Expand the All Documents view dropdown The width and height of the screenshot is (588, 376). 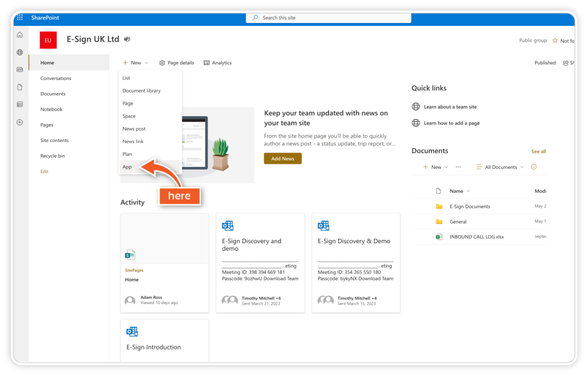click(500, 167)
